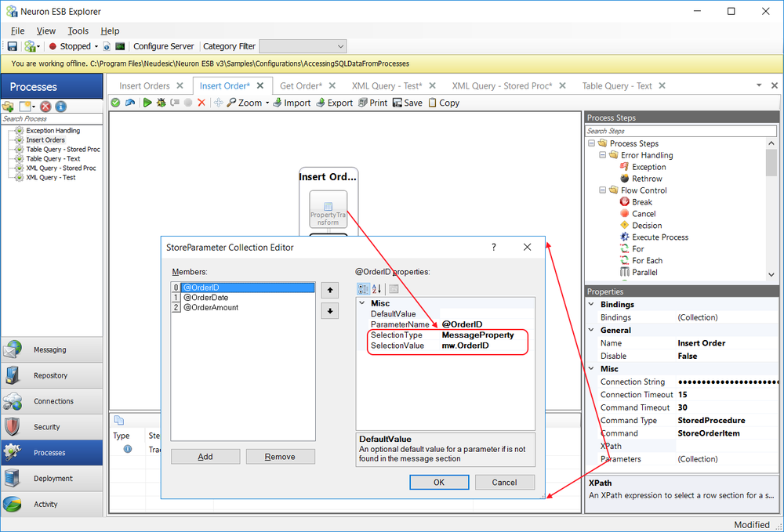Click Save in process designer toolbar
The height and width of the screenshot is (532, 784).
point(408,103)
